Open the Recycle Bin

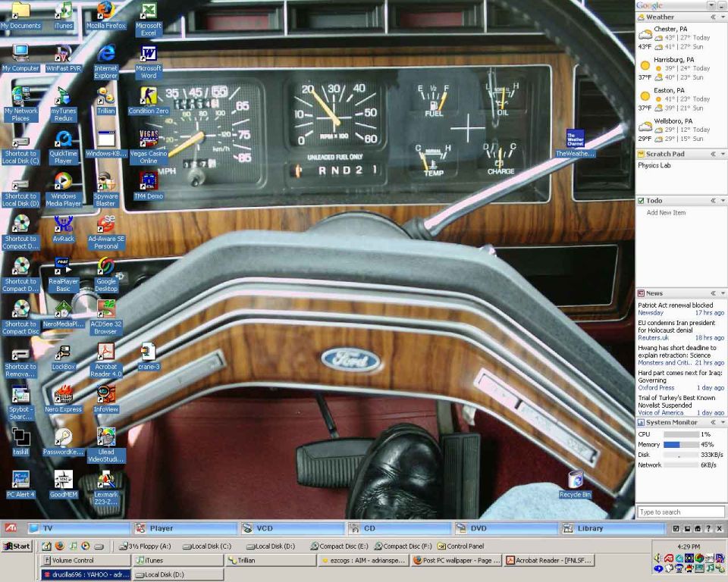pos(576,484)
